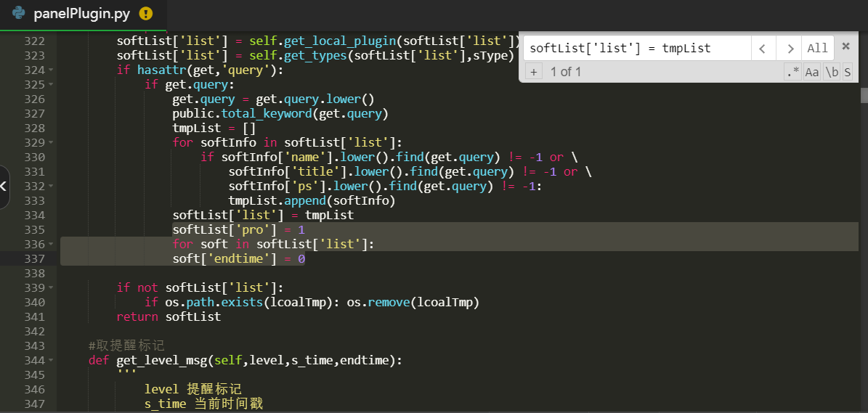Collapse the for loop at line 329
The height and width of the screenshot is (413, 868).
tap(51, 143)
